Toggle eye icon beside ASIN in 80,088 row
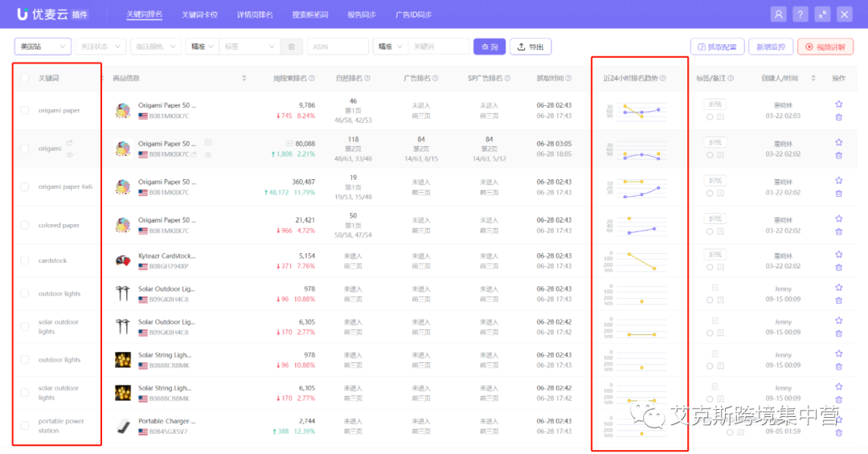 pyautogui.click(x=207, y=154)
